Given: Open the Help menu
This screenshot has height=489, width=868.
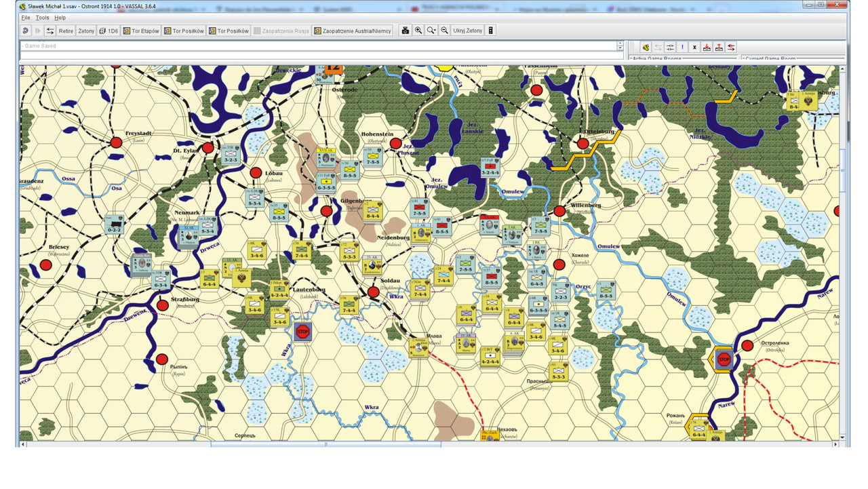Looking at the screenshot, I should coord(60,18).
